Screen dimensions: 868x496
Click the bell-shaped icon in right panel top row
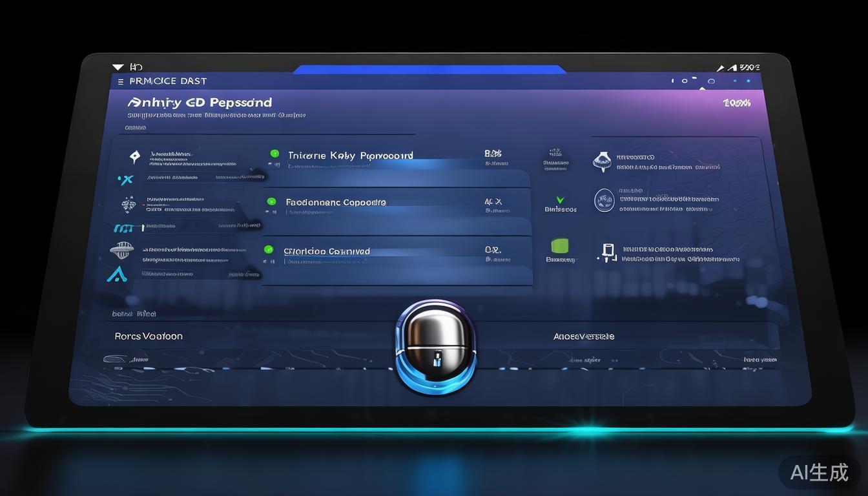[x=602, y=161]
